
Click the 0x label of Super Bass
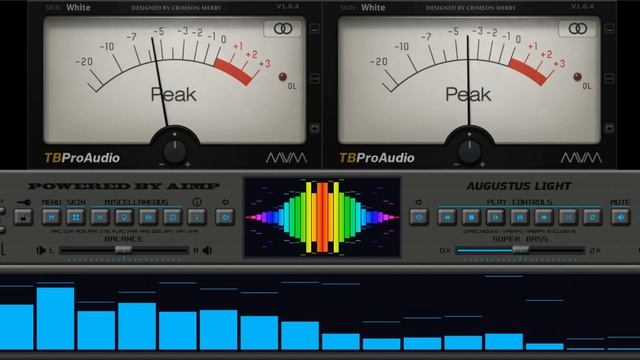point(445,251)
